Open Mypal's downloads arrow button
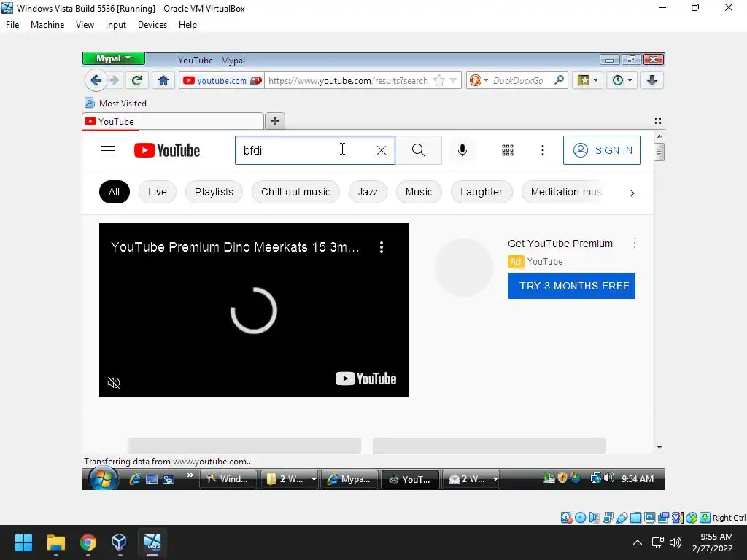The width and height of the screenshot is (747, 560). (651, 80)
